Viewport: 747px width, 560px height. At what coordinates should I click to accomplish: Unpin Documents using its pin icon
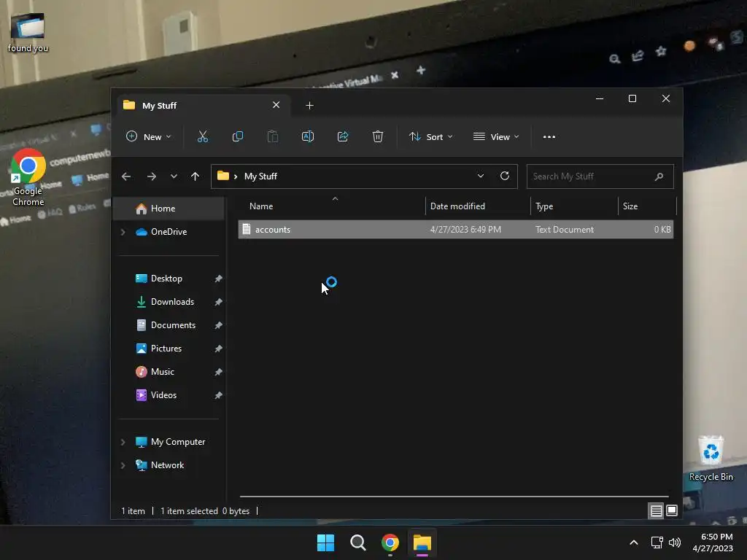click(x=218, y=325)
